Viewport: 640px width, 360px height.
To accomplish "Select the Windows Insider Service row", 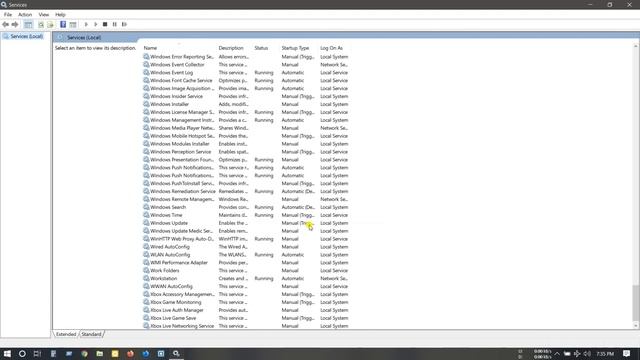I will [x=246, y=96].
